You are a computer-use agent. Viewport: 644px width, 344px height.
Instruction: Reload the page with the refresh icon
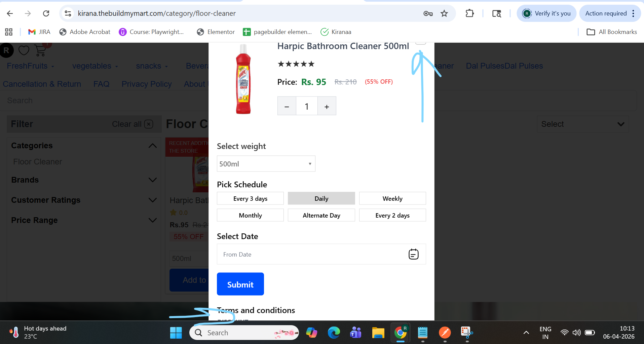pos(46,13)
